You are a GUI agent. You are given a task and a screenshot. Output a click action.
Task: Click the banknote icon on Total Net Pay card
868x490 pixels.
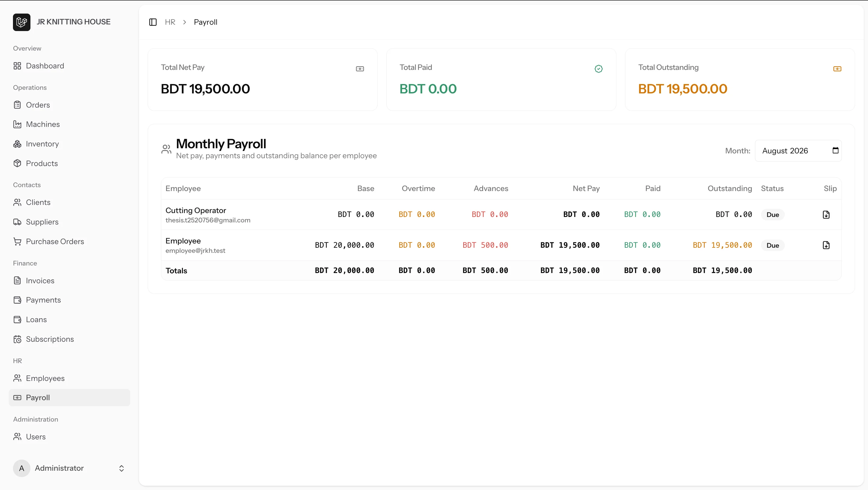360,69
